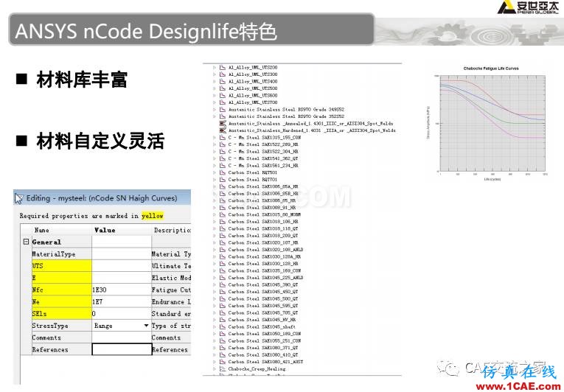This screenshot has width=564, height=392.
Task: Click the curve icon for Carbon Steel SAE1020_108_ANLD
Action: [223, 250]
